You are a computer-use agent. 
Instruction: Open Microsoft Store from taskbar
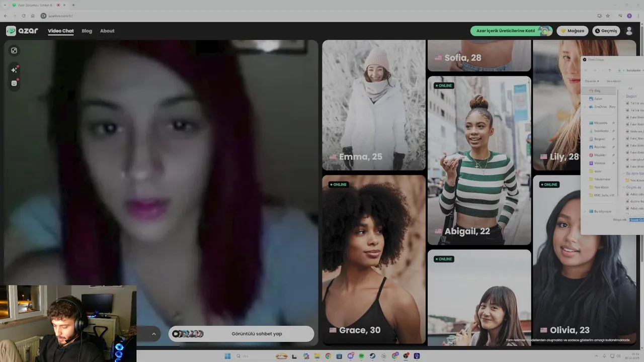tap(339, 356)
